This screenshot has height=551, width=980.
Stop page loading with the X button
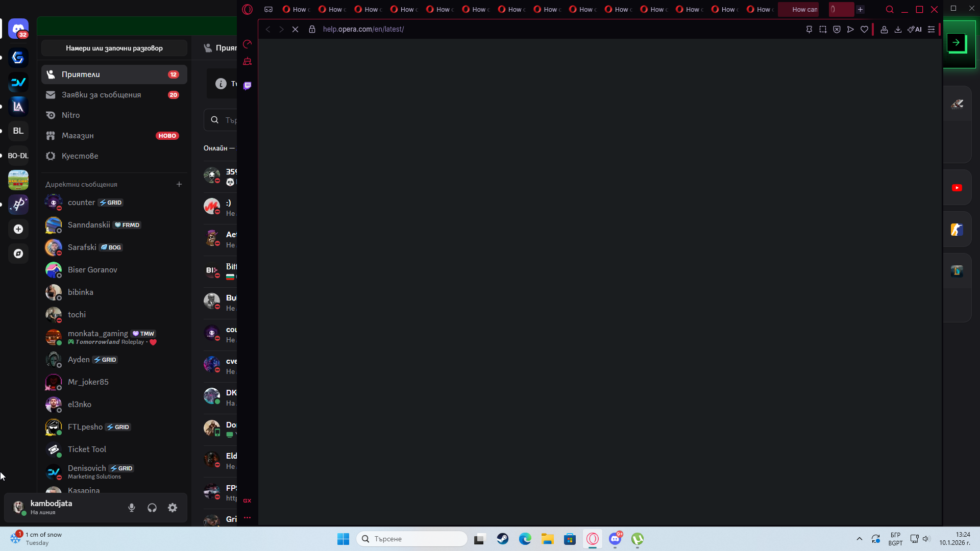tap(295, 30)
